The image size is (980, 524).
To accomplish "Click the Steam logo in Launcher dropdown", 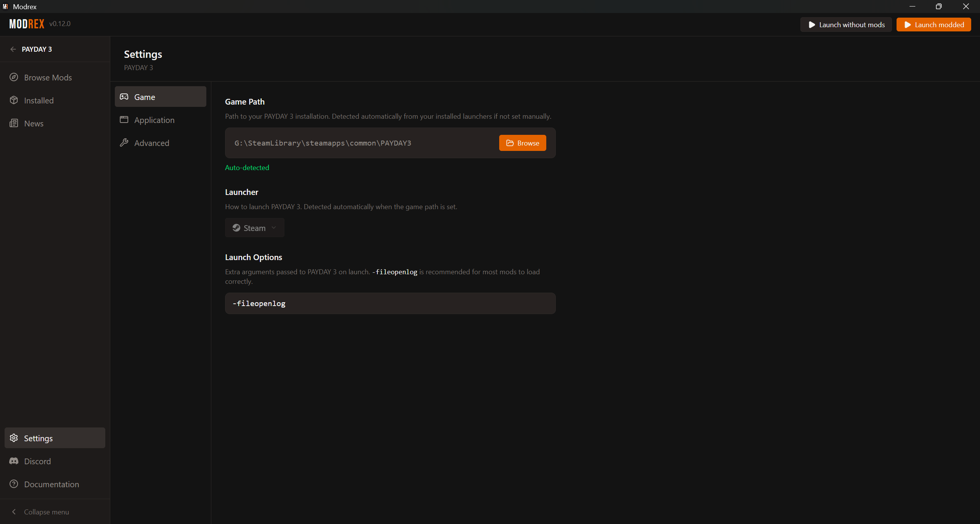I will 237,228.
